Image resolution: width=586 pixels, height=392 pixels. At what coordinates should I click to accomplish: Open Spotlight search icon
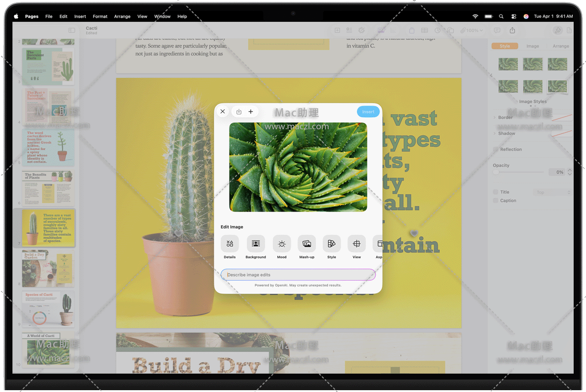(501, 16)
